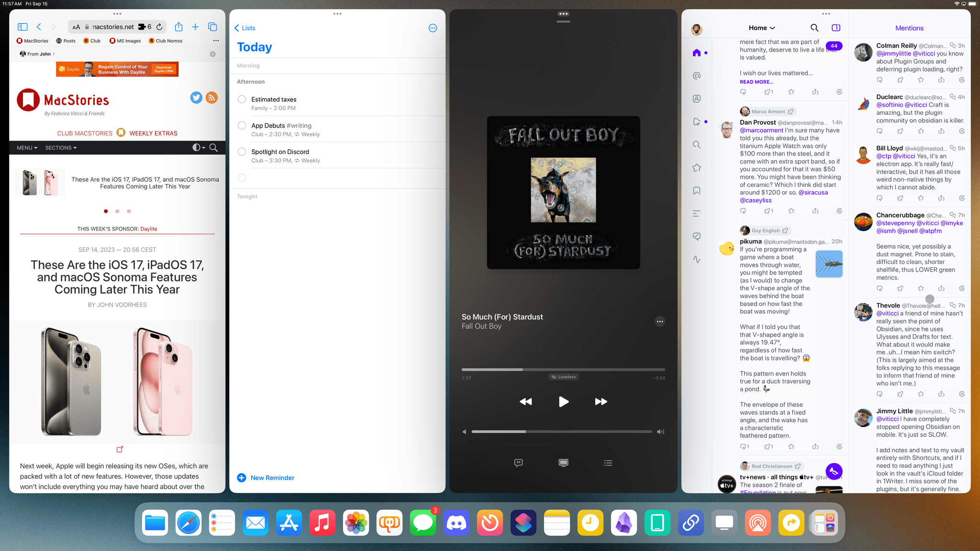Open Messages in the dock
The image size is (980, 551).
tap(423, 523)
